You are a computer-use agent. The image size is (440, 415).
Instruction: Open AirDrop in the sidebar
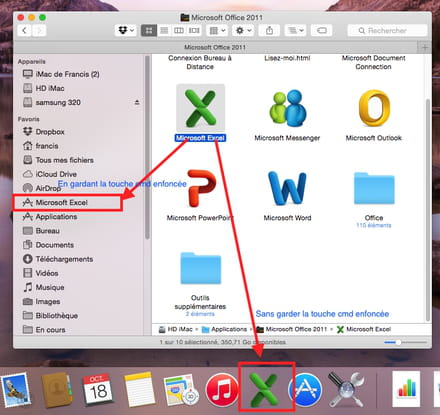pos(42,188)
